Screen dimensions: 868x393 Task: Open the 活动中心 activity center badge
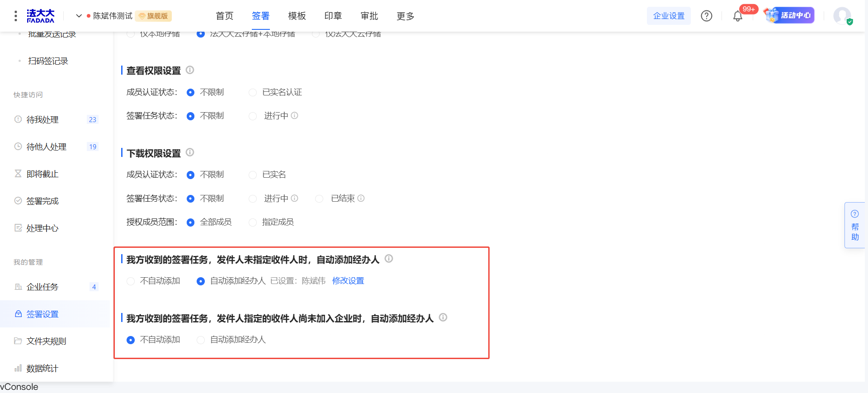(x=789, y=15)
